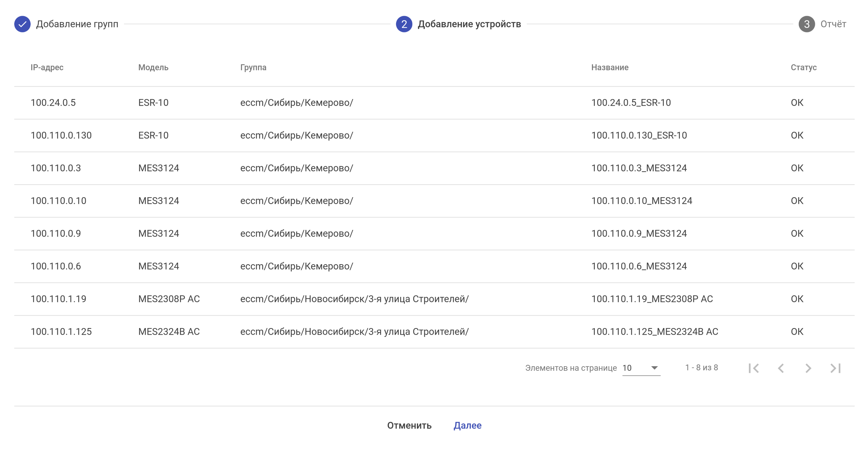This screenshot has height=458, width=868.
Task: Go to previous page arrow
Action: [x=781, y=368]
